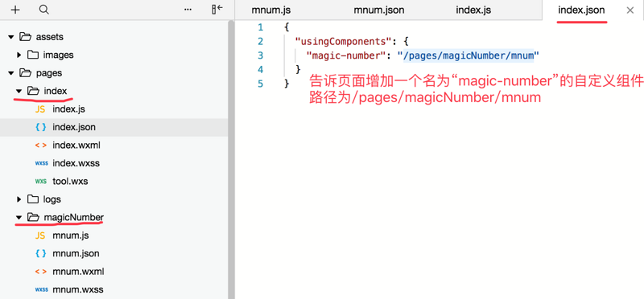644x299 pixels.
Task: Collapse the pages folder arrow
Action: pos(11,73)
